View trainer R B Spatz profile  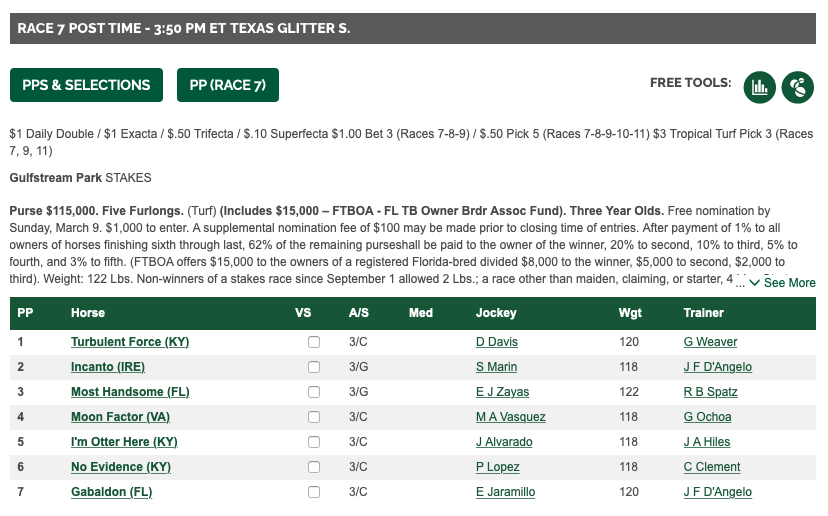click(710, 392)
